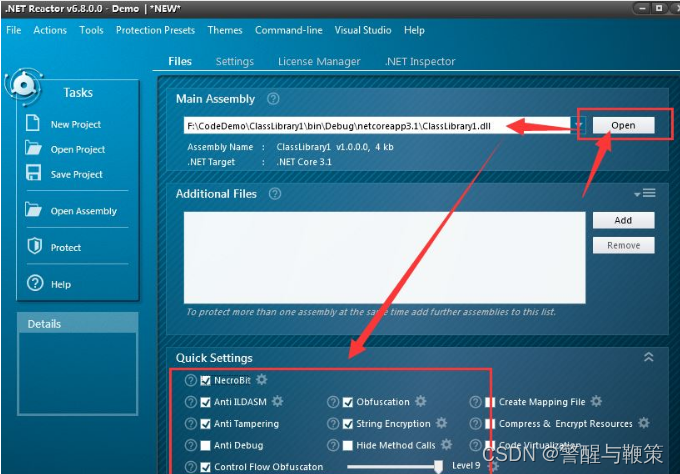
Task: Open String Encryption settings gear
Action: (441, 423)
